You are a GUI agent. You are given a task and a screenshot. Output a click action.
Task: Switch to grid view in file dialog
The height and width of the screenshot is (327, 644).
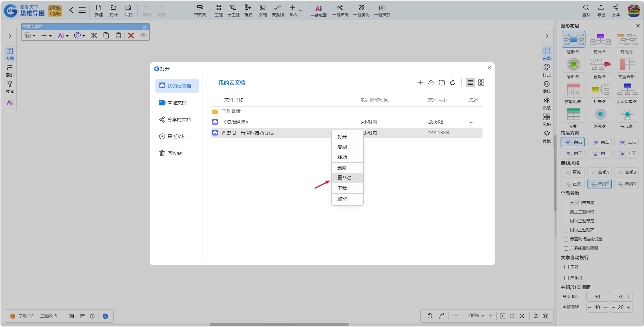[x=481, y=83]
